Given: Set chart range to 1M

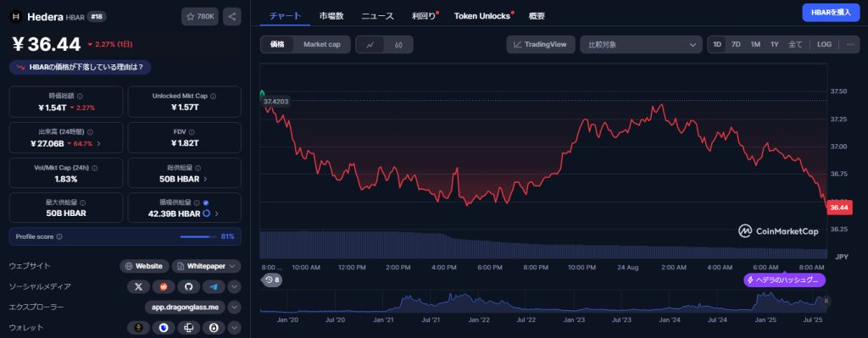Looking at the screenshot, I should (755, 45).
